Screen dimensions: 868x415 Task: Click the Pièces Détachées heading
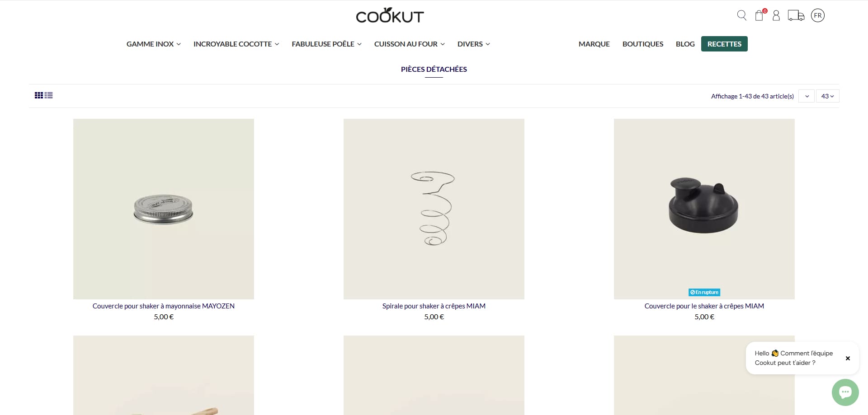[434, 69]
